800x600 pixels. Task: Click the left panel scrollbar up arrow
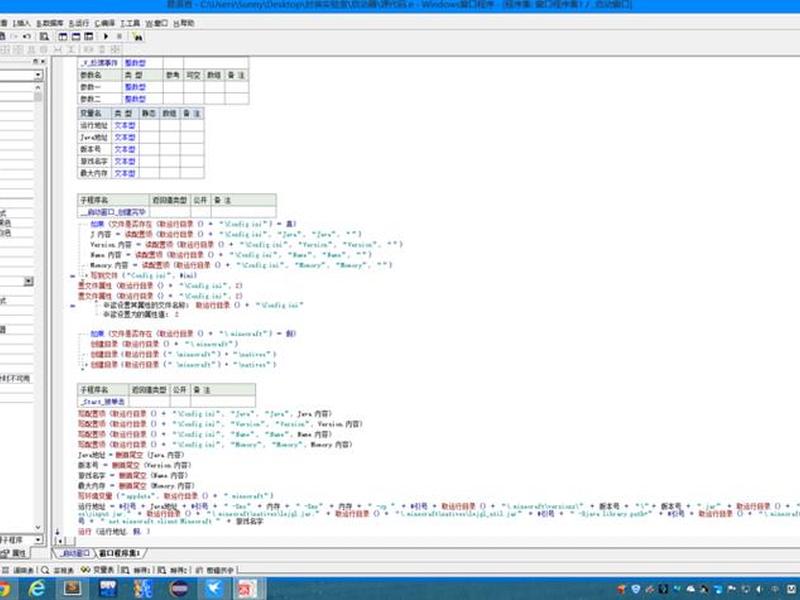(38, 88)
